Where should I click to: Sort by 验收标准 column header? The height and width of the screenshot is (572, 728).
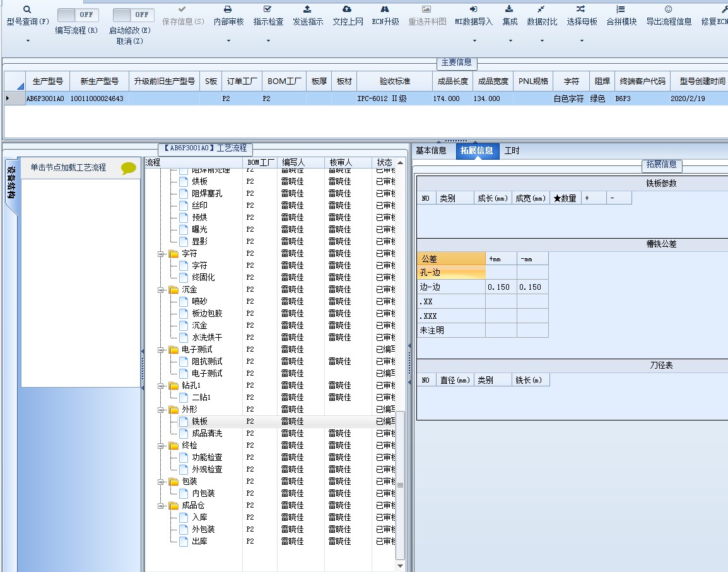click(395, 81)
